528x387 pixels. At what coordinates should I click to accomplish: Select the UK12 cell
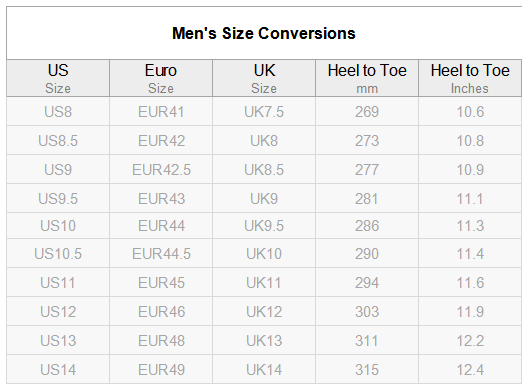[264, 312]
